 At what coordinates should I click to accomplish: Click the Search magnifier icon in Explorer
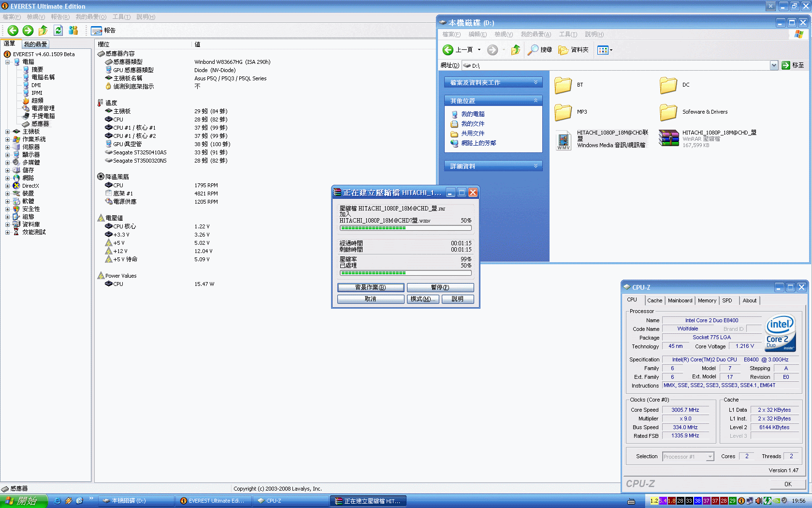tap(533, 50)
